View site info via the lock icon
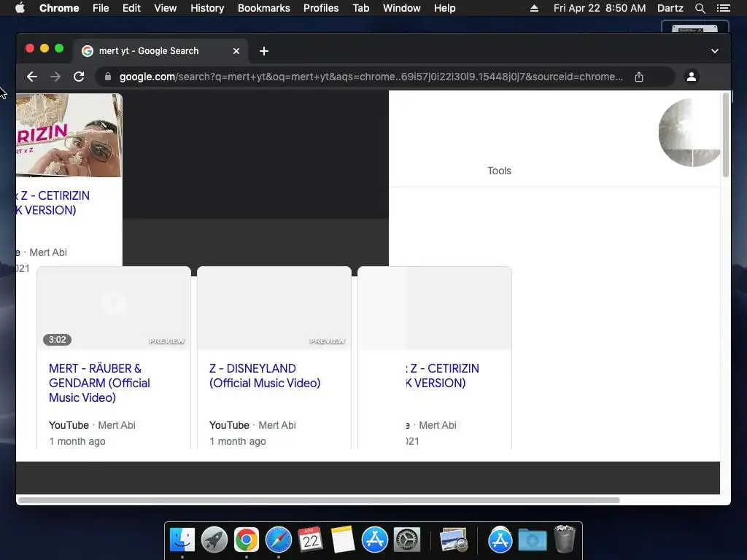Image resolution: width=747 pixels, height=560 pixels. point(108,77)
